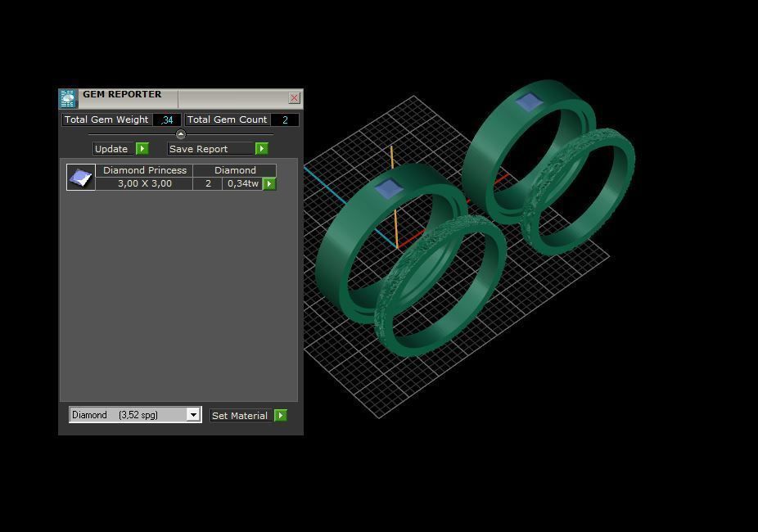Click the green arrow beside Save Report
Viewport: 758px width, 532px height.
point(261,149)
